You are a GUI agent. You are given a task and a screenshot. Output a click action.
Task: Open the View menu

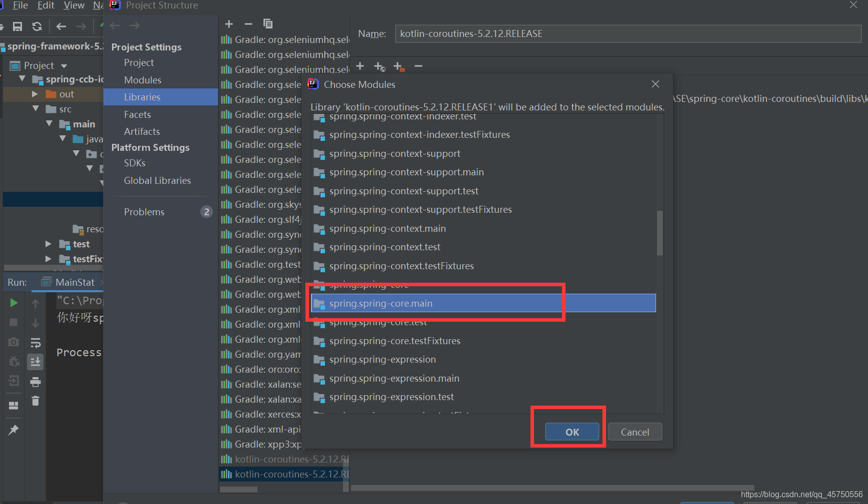(x=74, y=5)
